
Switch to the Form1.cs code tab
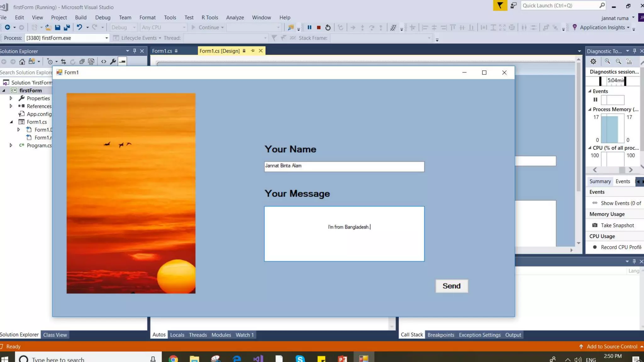tap(162, 51)
